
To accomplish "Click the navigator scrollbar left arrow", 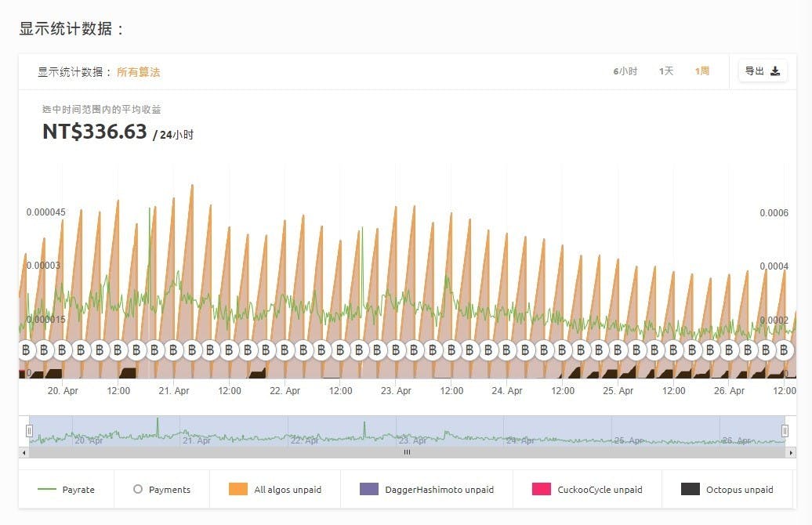I will [x=24, y=452].
